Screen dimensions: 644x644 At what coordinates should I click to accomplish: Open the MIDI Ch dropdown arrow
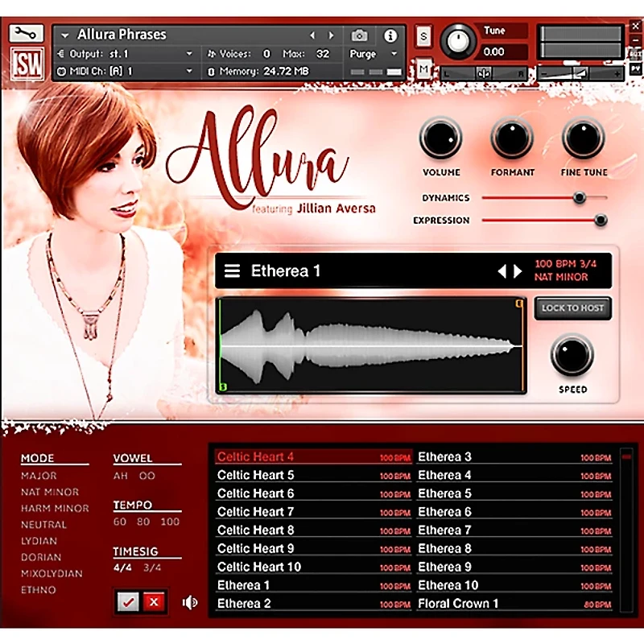click(189, 72)
